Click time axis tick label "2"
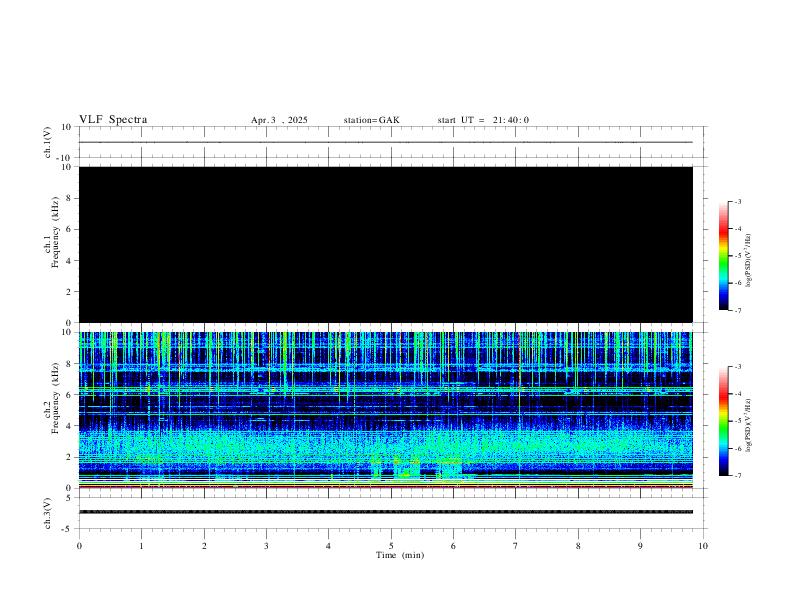The width and height of the screenshot is (792, 612). tap(204, 546)
